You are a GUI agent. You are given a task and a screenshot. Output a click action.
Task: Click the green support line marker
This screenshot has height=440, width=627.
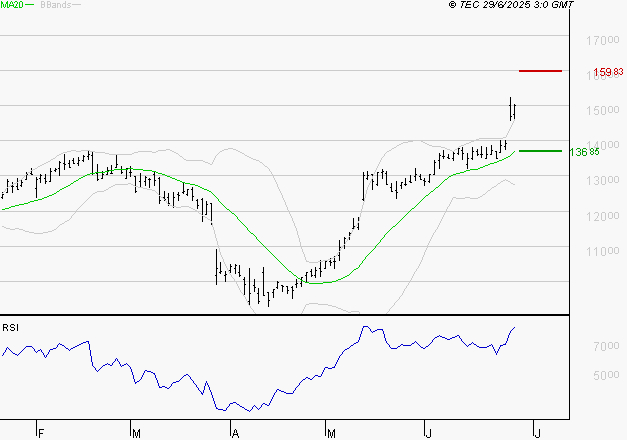click(x=540, y=151)
